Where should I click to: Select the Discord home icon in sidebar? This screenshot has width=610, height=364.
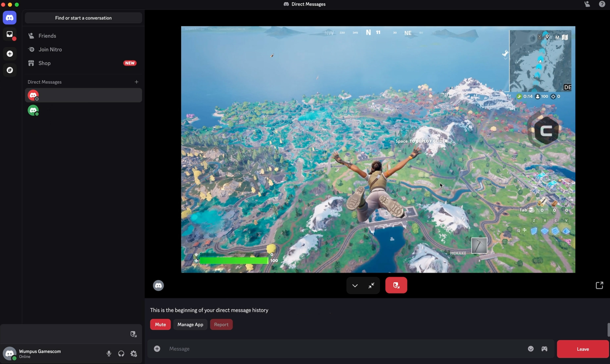point(10,18)
